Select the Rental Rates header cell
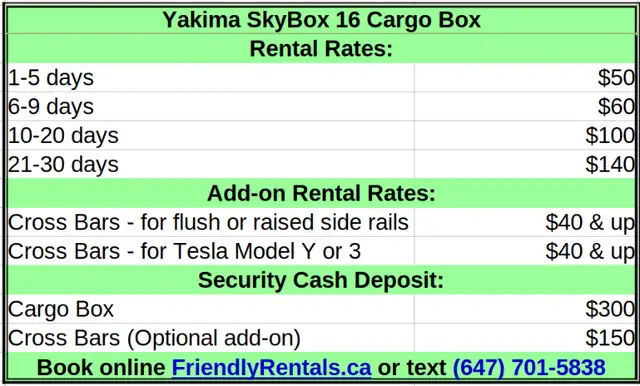This screenshot has height=386, width=640. pos(321,48)
